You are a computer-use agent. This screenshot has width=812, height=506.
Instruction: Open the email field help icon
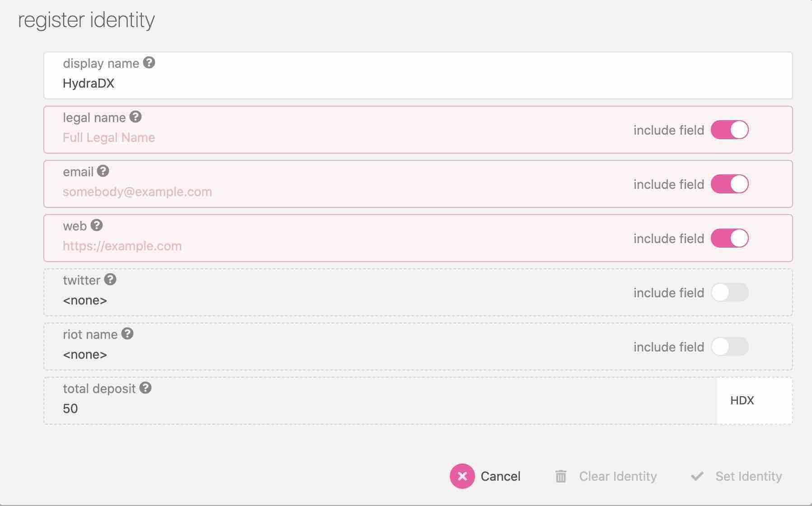point(103,171)
